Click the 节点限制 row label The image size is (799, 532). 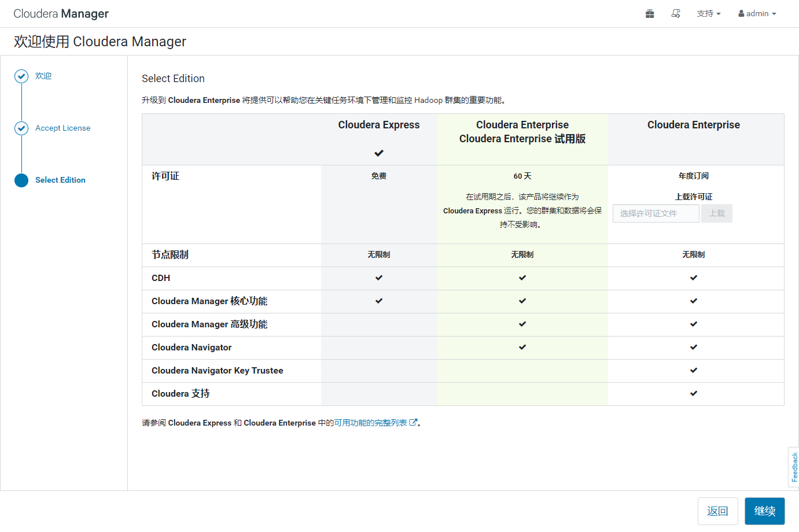tap(170, 254)
